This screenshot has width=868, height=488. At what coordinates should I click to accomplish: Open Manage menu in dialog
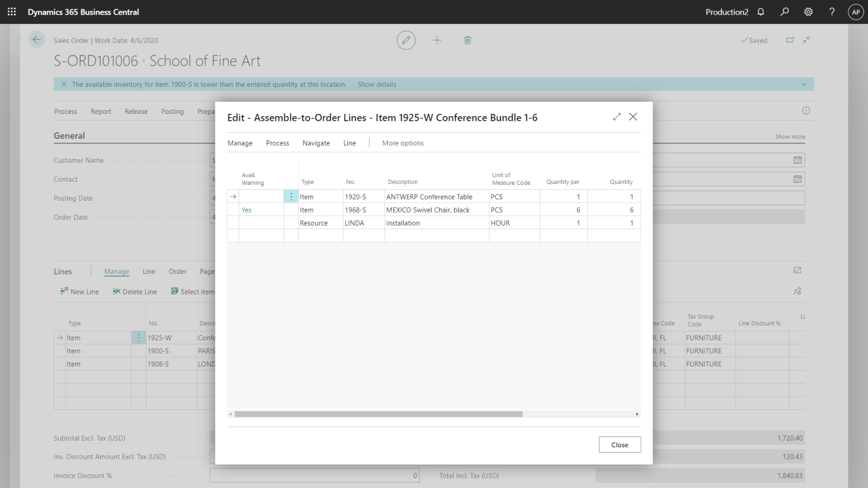[240, 143]
